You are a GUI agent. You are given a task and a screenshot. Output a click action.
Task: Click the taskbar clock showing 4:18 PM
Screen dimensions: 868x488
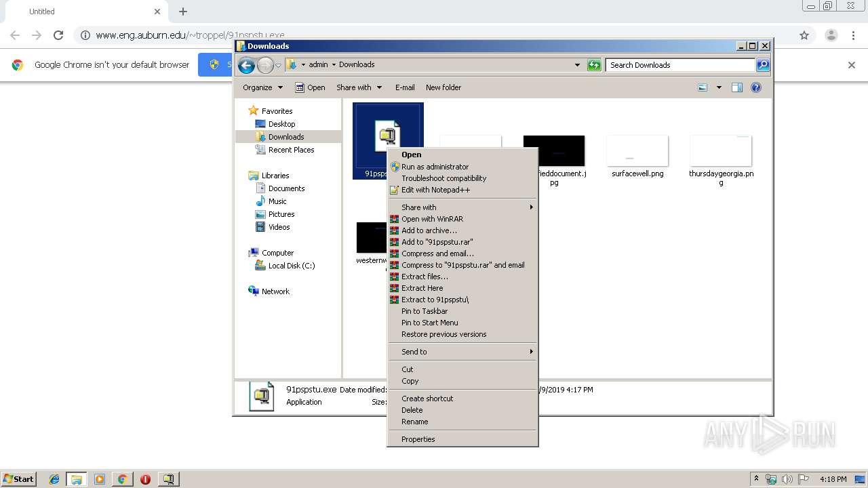click(x=833, y=479)
